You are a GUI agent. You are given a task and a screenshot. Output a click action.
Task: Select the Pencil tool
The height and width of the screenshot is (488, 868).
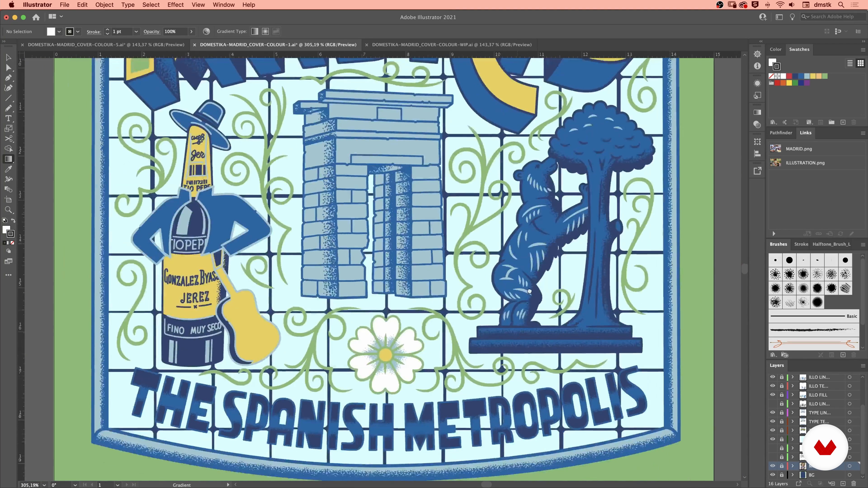click(x=8, y=108)
